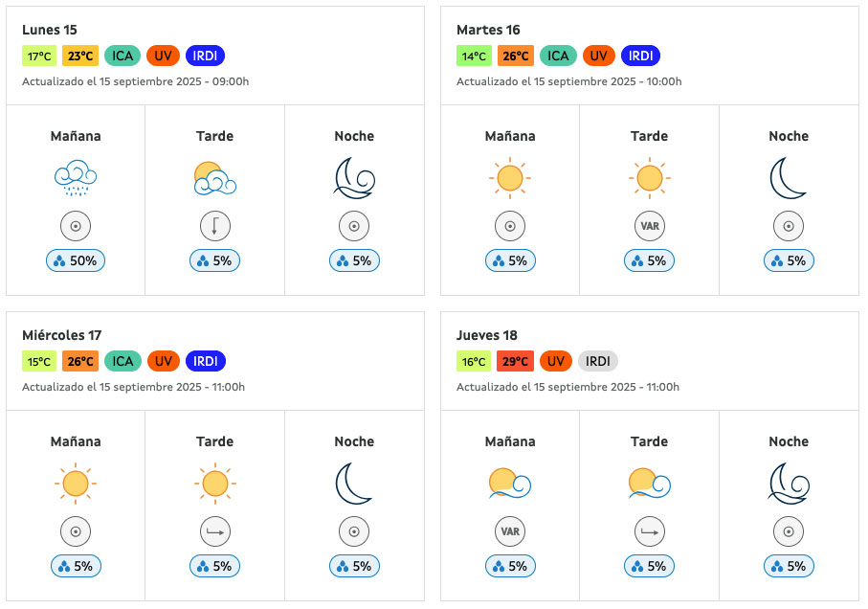Viewport: 868px width, 609px height.
Task: Click the gray IRDI badge for Jueves 18
Action: pyautogui.click(x=598, y=362)
